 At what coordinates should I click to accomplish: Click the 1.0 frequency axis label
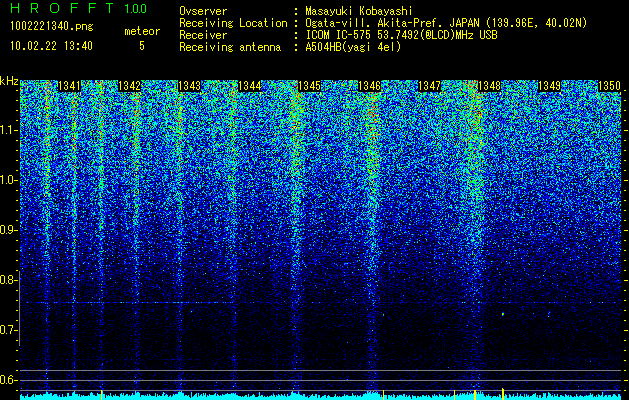pyautogui.click(x=9, y=180)
